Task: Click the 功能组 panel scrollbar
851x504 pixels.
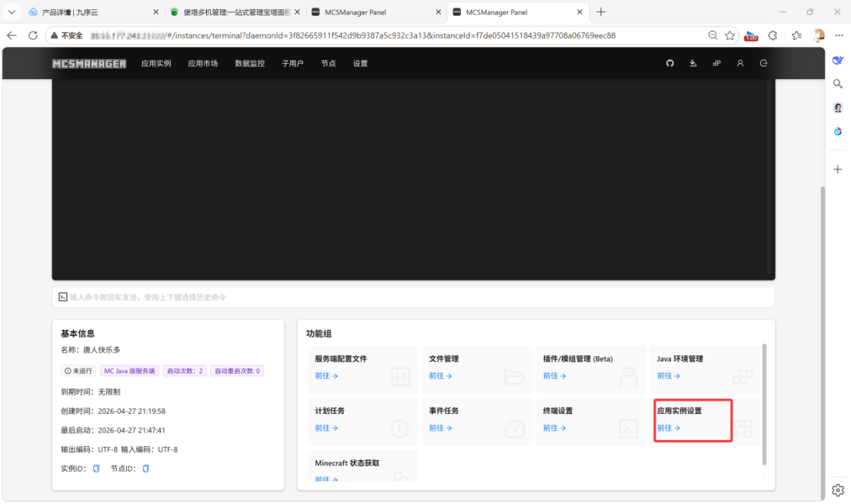Action: tap(764, 404)
